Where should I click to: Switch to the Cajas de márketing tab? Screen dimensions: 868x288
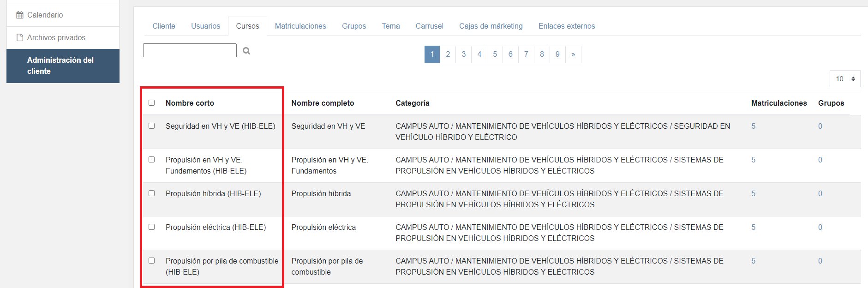pos(491,26)
